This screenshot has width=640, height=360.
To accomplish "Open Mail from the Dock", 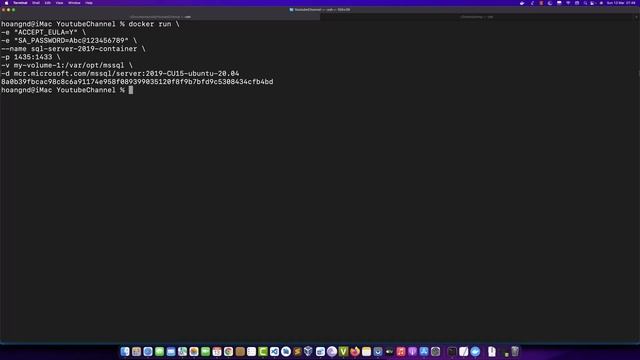I will pos(171,351).
